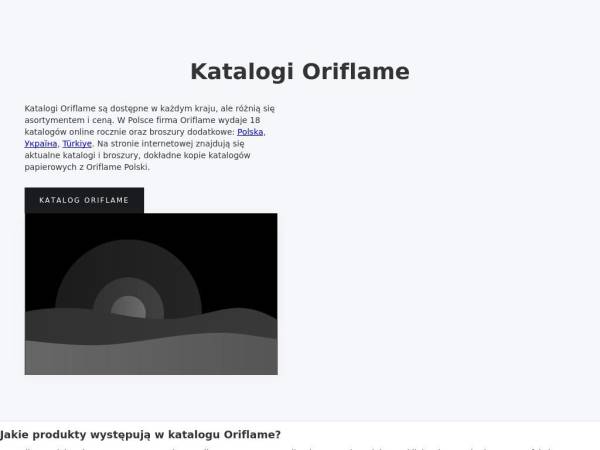Open the dark catalog cover image
The height and width of the screenshot is (450, 600).
151,294
